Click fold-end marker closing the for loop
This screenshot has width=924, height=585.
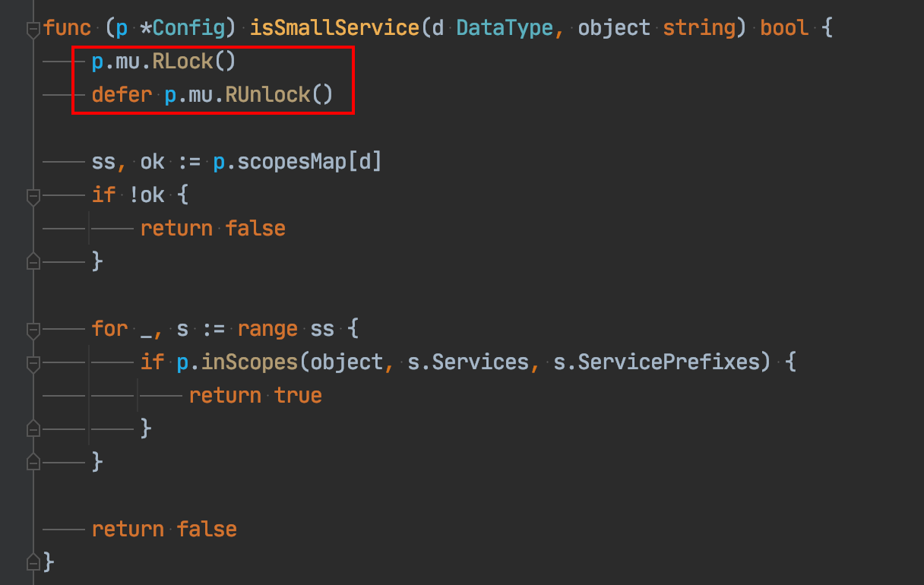point(33,462)
